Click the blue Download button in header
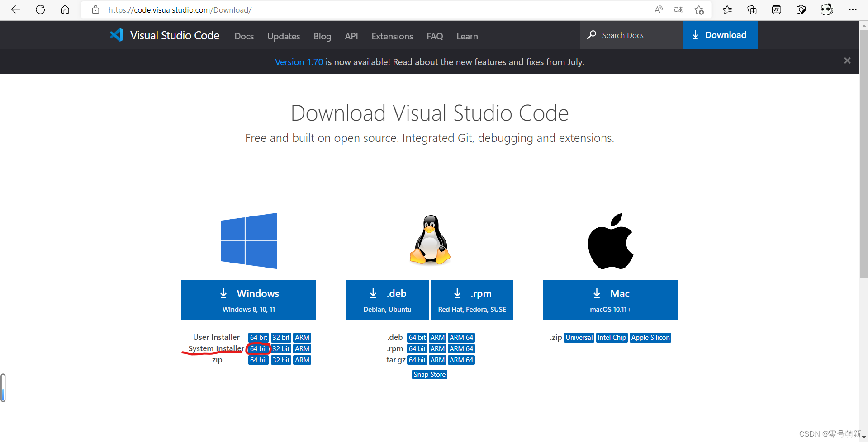 (720, 35)
